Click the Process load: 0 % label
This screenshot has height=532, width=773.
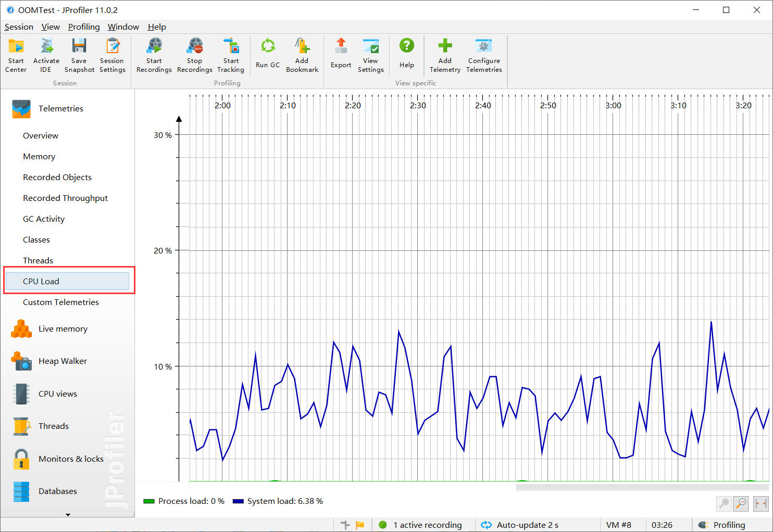point(191,501)
